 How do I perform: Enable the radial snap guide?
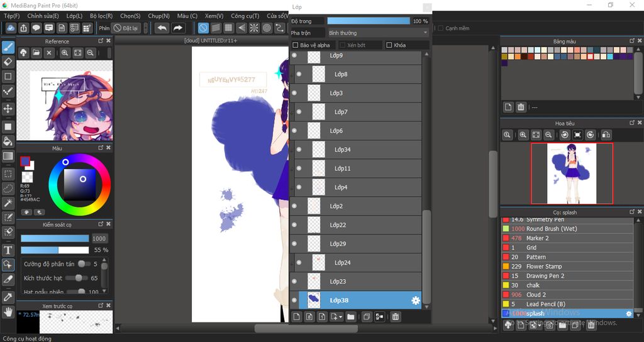254,28
